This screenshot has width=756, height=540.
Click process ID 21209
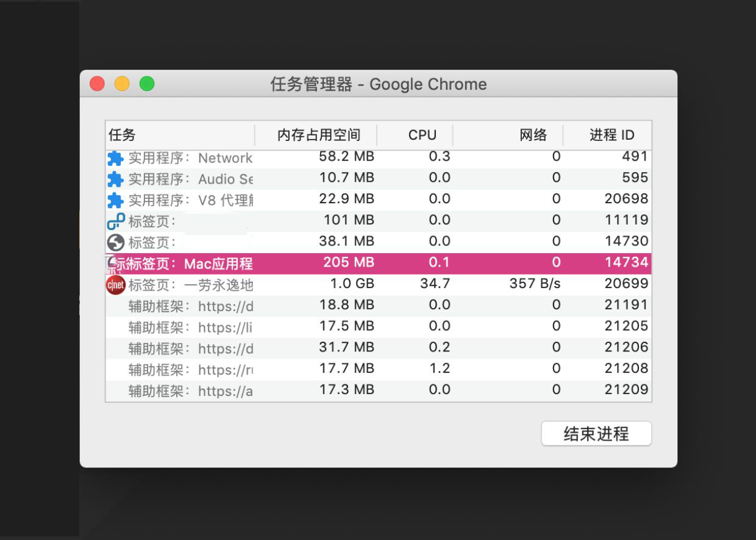(x=626, y=389)
